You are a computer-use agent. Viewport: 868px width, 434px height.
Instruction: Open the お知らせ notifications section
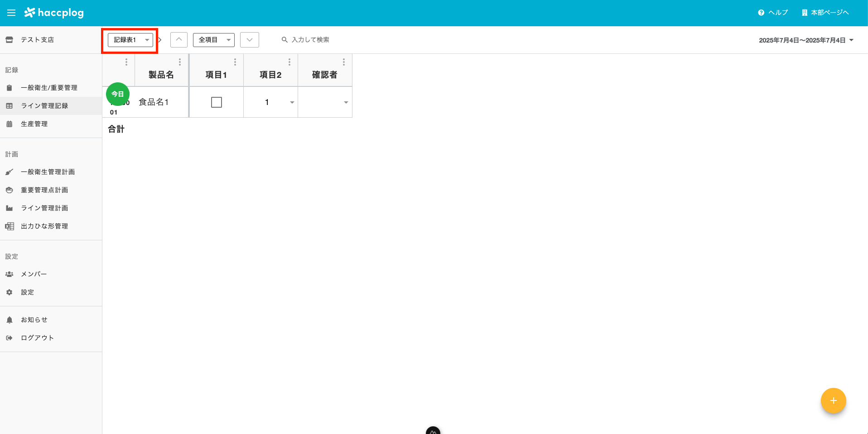click(x=33, y=319)
